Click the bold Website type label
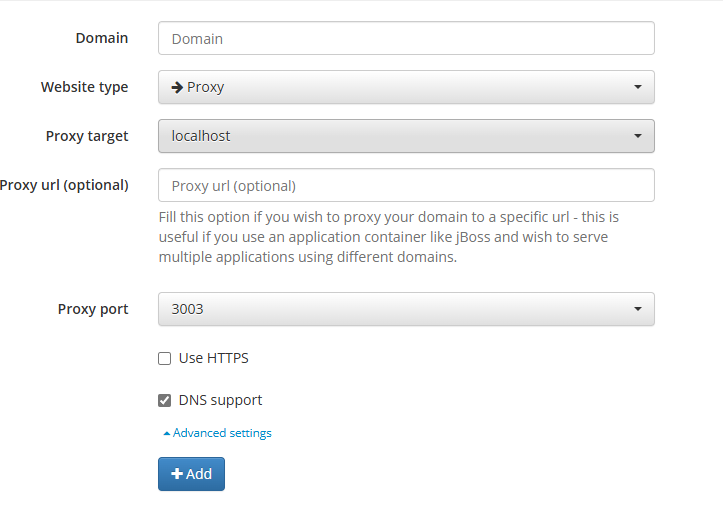 [x=84, y=87]
